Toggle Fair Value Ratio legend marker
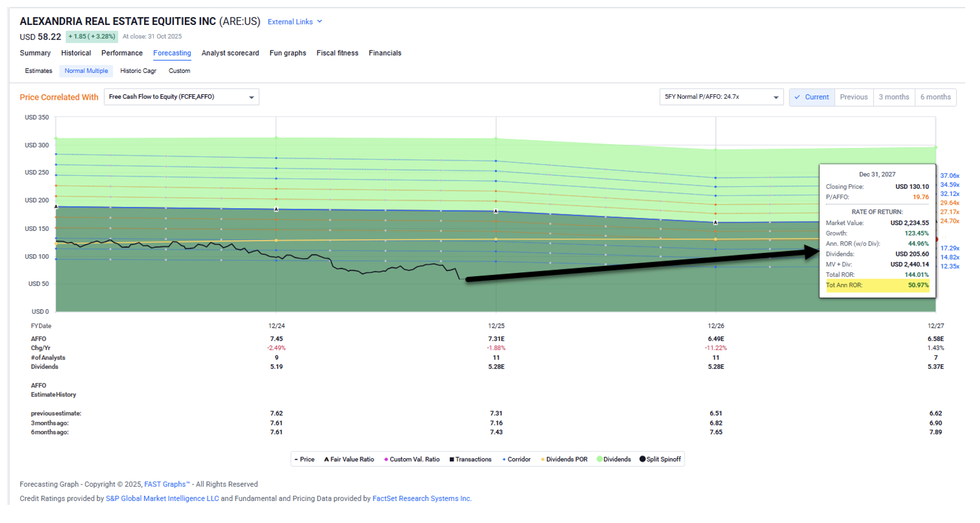Image resolution: width=980 pixels, height=523 pixels. point(327,459)
